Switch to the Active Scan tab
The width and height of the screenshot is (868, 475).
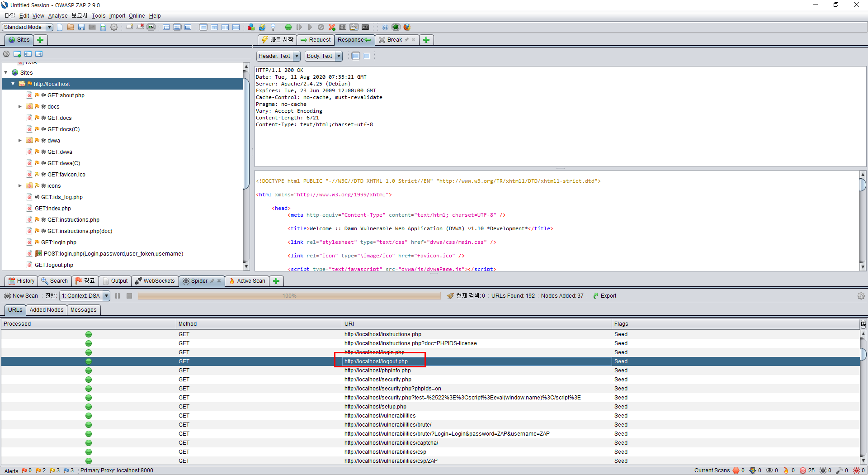[247, 281]
